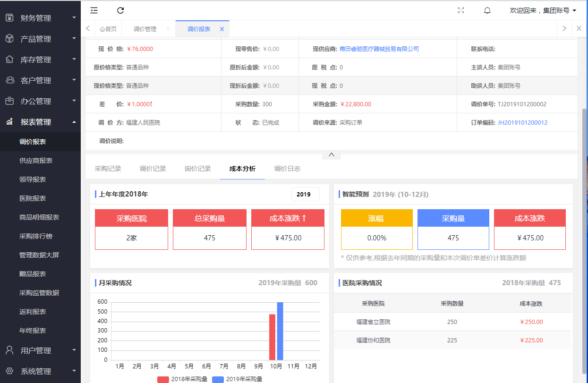588x383 pixels.
Task: Expand the 办公管理 menu
Action: 74,101
